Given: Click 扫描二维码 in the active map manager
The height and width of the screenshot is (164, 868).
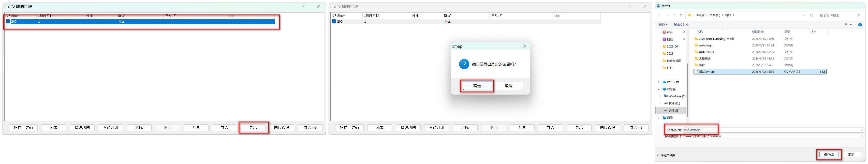Looking at the screenshot, I should [23, 128].
